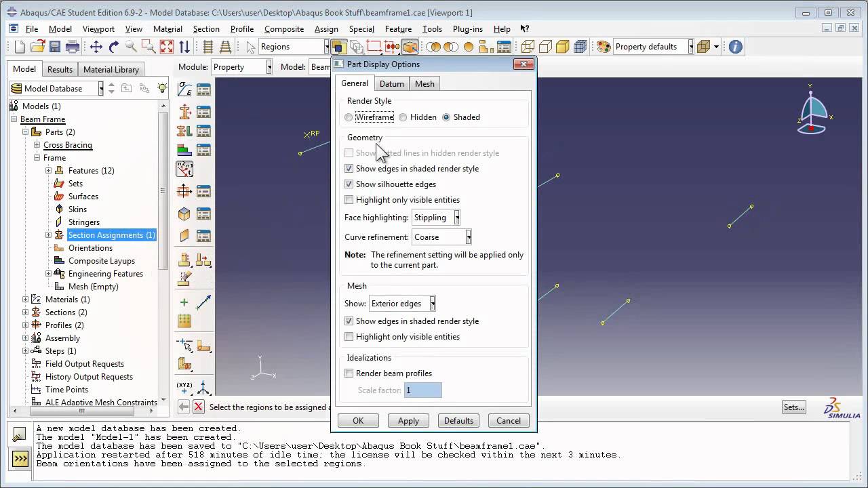Click the blue Query information icon
The image size is (868, 488).
tap(736, 47)
